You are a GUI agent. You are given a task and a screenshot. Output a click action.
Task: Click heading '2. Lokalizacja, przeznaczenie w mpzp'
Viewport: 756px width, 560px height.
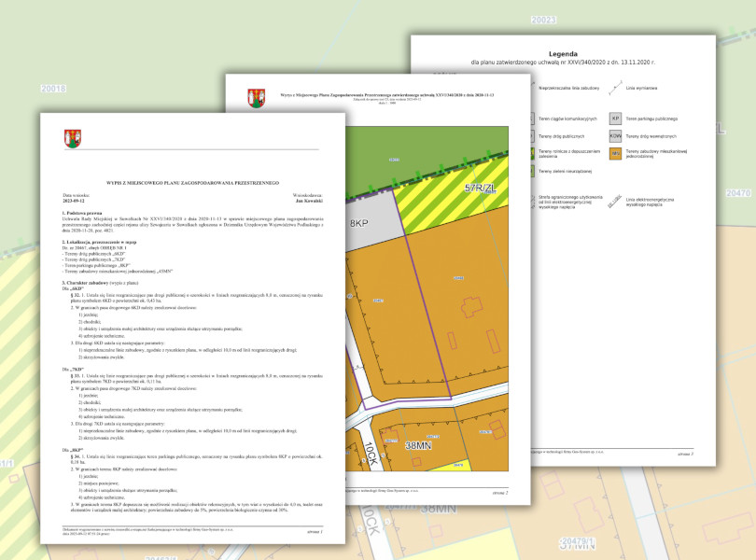tap(99, 242)
